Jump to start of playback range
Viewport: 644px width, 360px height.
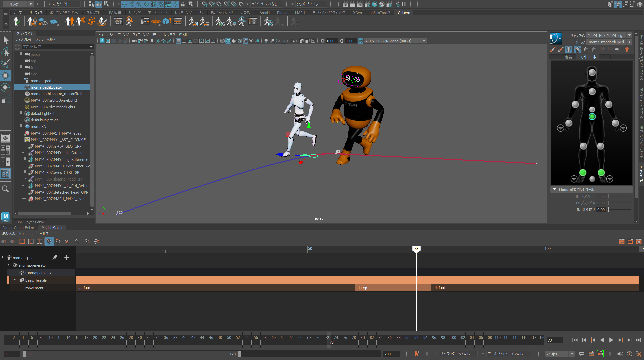click(575, 340)
